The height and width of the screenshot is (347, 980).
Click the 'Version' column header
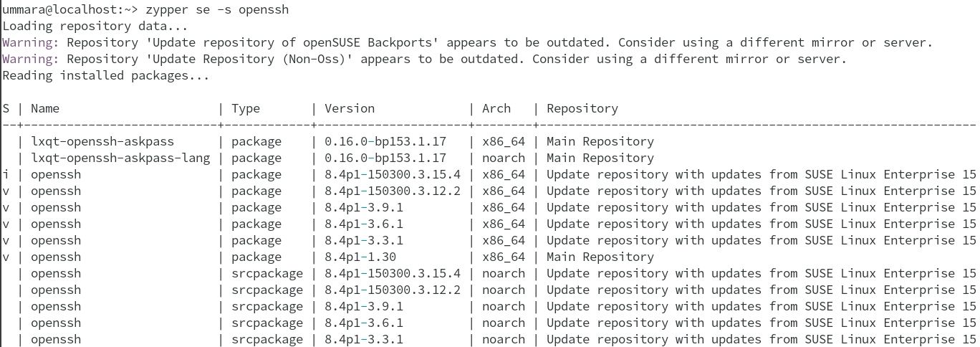(350, 109)
